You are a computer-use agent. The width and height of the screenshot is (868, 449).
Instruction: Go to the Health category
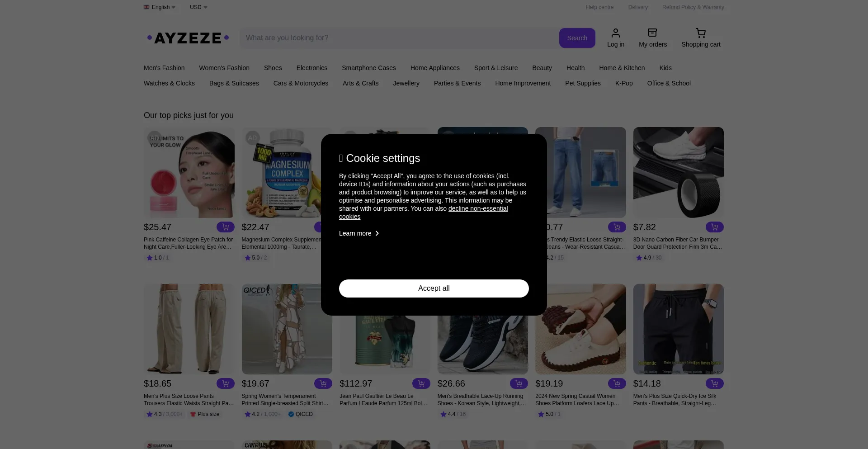576,68
